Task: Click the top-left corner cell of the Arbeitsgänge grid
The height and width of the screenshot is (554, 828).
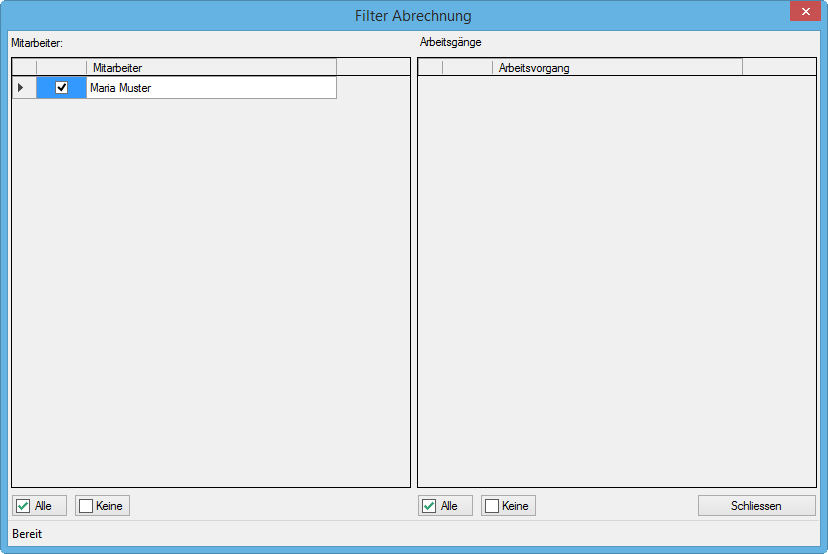Action: click(x=430, y=67)
